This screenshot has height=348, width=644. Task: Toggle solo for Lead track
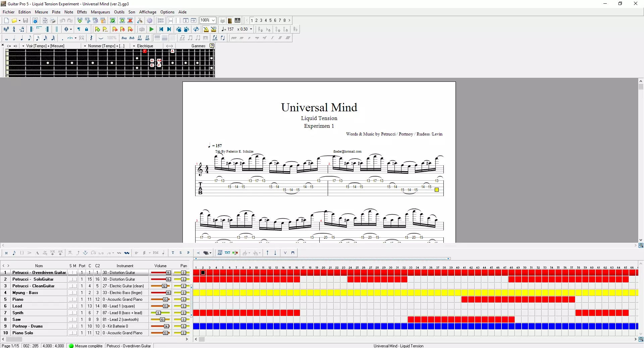coord(70,306)
